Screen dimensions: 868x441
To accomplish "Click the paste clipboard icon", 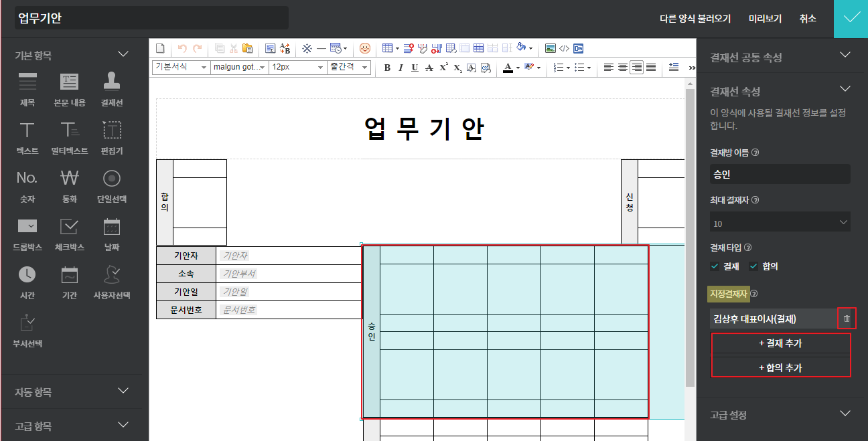I will coord(247,48).
